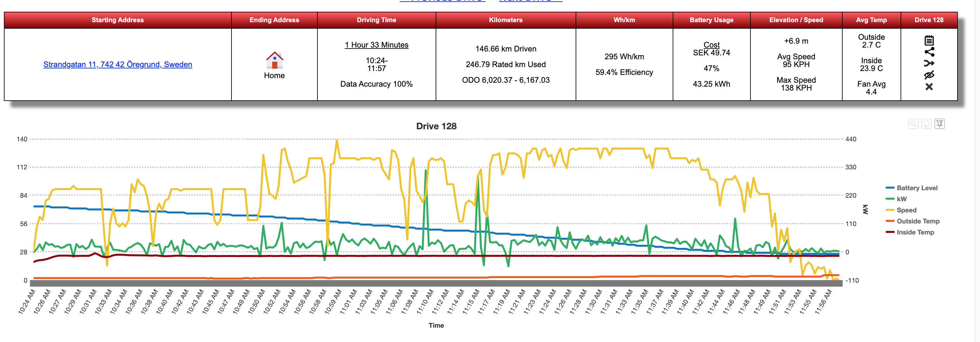The height and width of the screenshot is (342, 980).
Task: Click the Data Accuracy 100% text
Action: tap(376, 84)
